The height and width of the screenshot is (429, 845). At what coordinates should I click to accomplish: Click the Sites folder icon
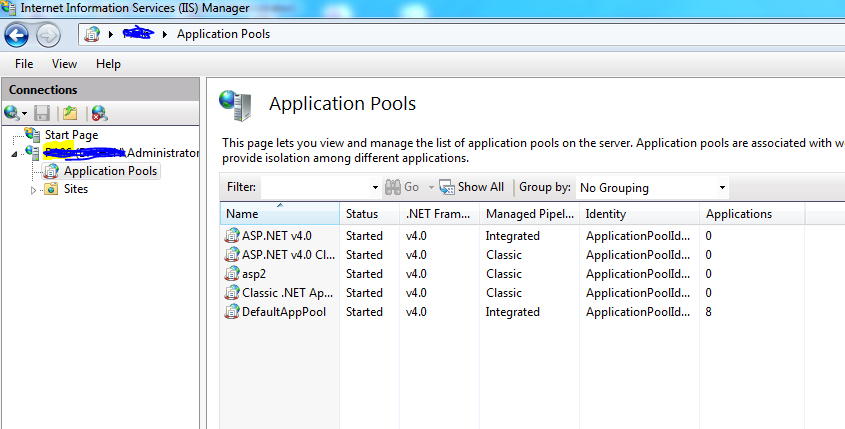pos(51,189)
